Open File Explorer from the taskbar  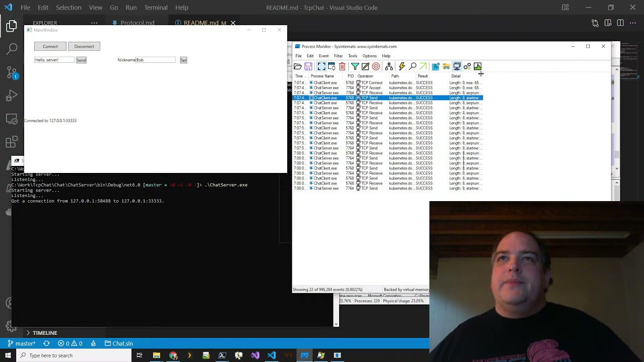coord(156,355)
